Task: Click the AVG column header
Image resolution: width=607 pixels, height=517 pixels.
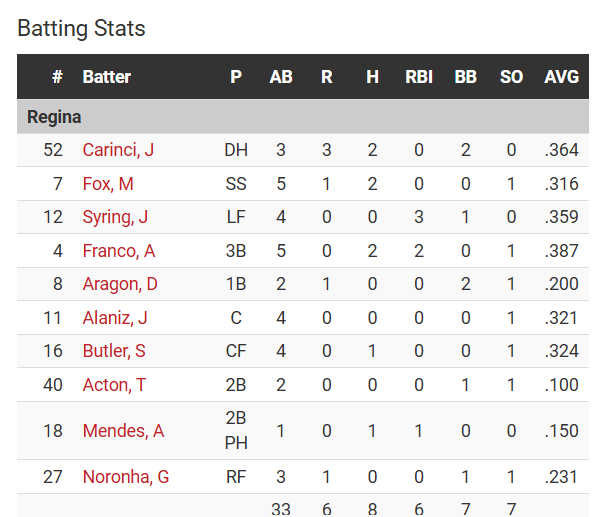Action: coord(561,77)
